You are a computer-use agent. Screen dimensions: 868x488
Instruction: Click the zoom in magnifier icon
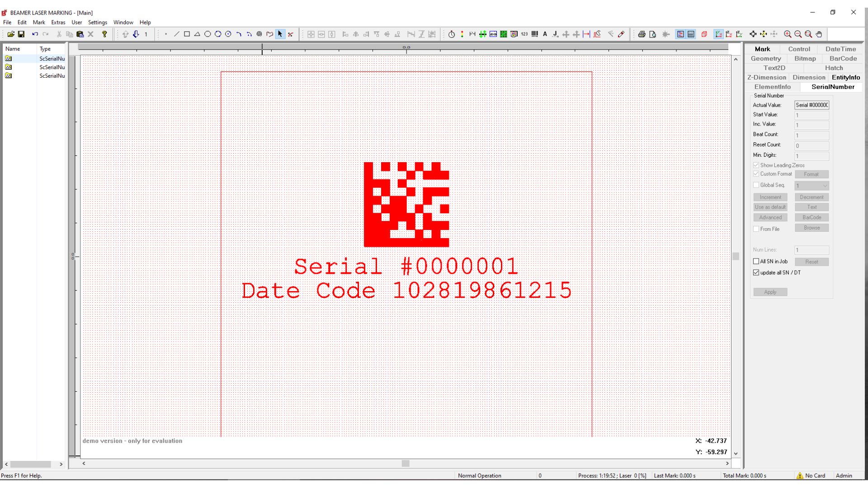pyautogui.click(x=788, y=34)
